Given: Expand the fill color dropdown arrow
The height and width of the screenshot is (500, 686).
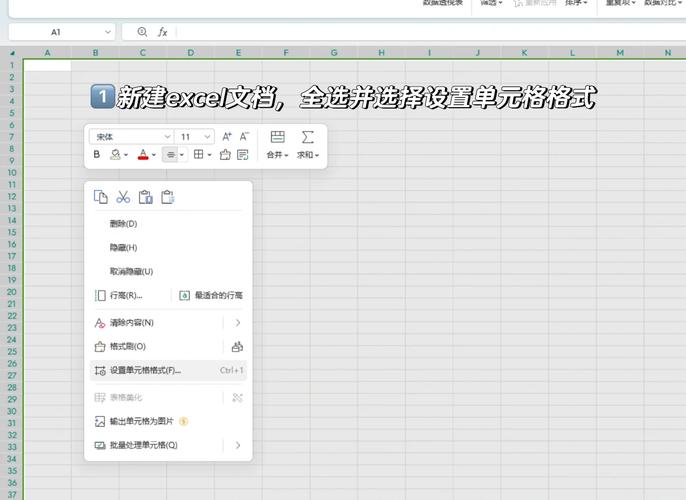Looking at the screenshot, I should [126, 155].
